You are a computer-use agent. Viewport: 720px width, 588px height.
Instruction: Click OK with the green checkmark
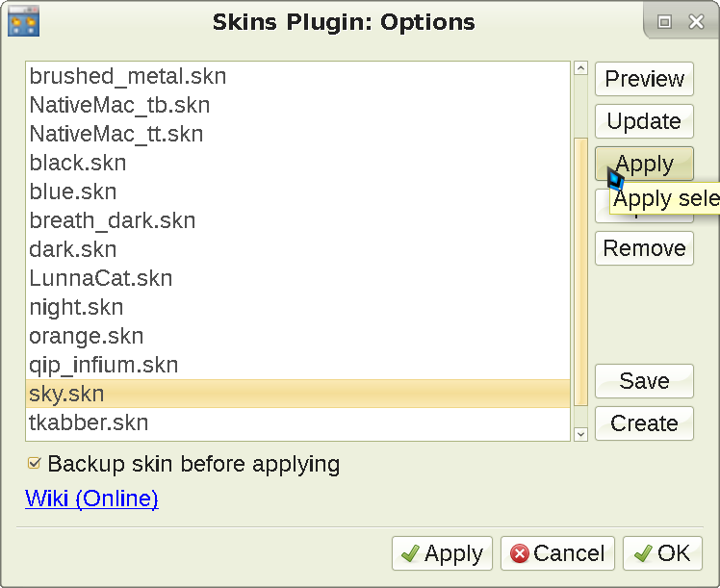click(x=662, y=553)
